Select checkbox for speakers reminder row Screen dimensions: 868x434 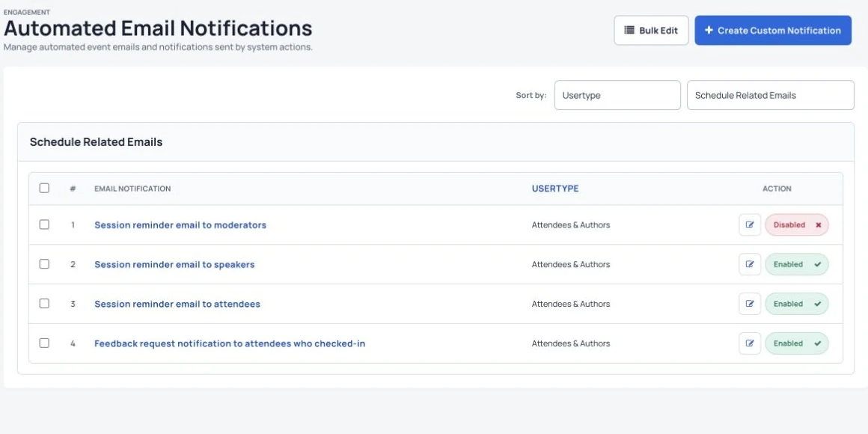[x=44, y=264]
